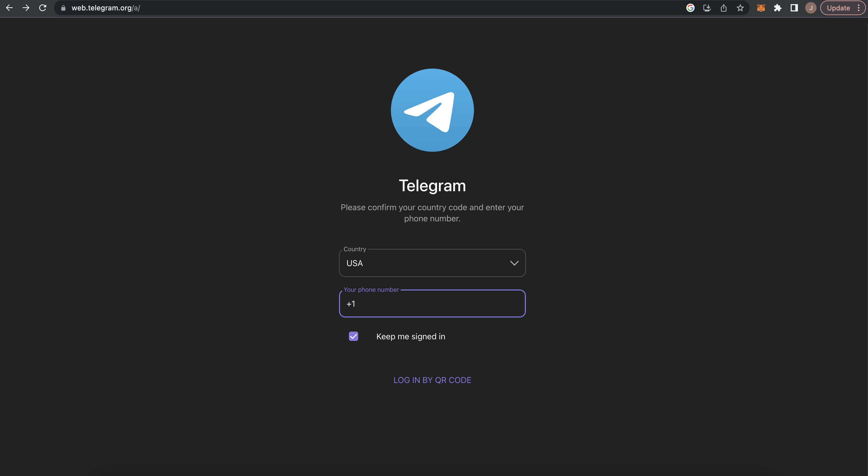This screenshot has width=868, height=476.
Task: Focus the Your phone number field
Action: coord(432,304)
